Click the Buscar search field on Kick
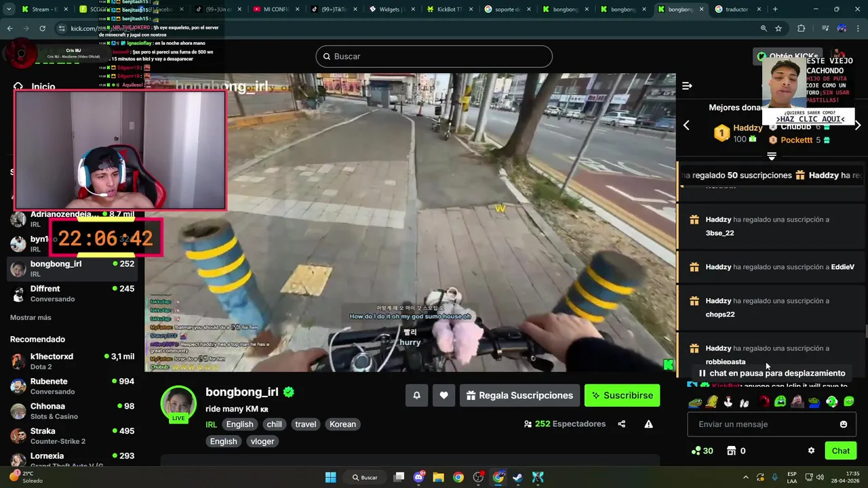The width and height of the screenshot is (868, 488). click(x=434, y=56)
